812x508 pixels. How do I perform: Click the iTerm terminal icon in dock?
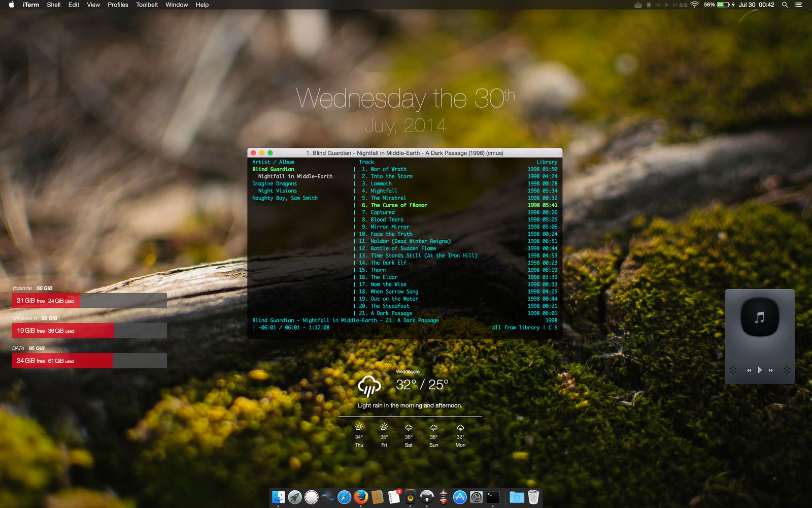tap(493, 497)
